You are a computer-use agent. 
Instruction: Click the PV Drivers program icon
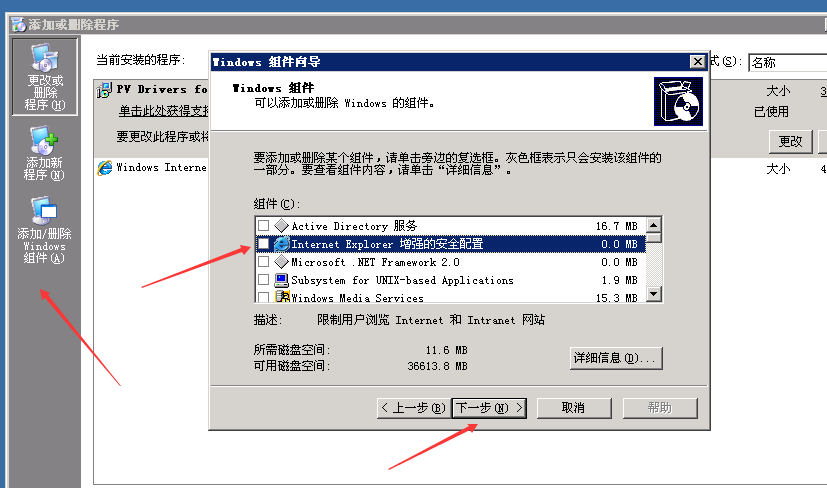(104, 90)
